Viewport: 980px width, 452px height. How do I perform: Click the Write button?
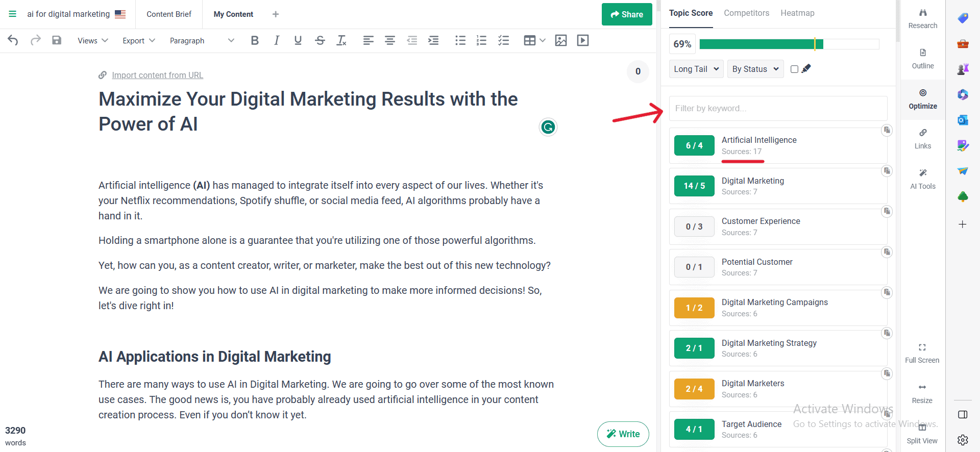pyautogui.click(x=623, y=434)
